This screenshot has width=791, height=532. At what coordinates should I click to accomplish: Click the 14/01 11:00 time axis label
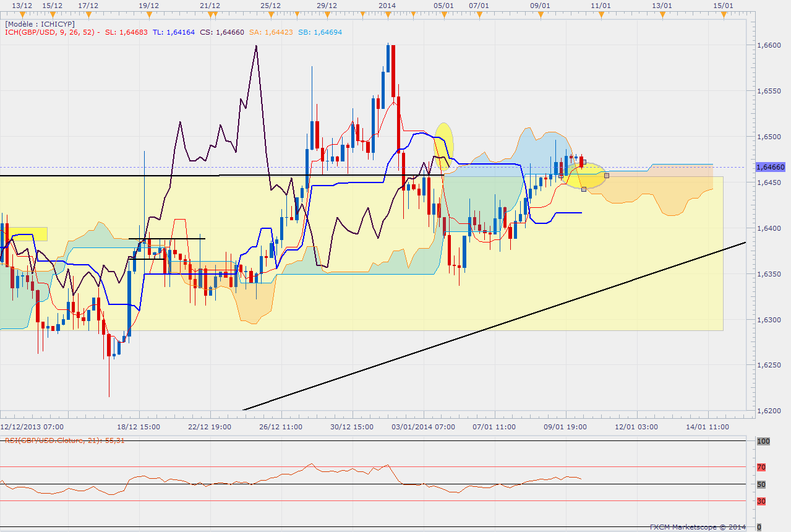[708, 427]
